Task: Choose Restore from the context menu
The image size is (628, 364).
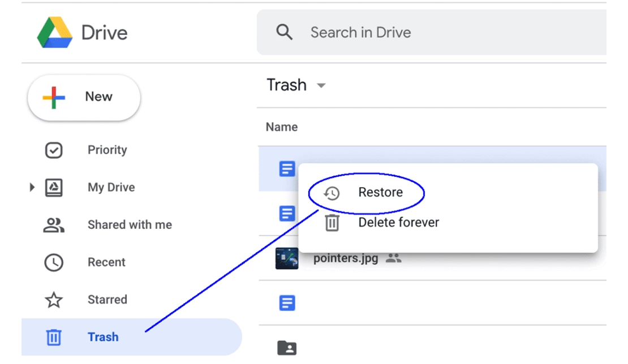Action: pos(381,192)
